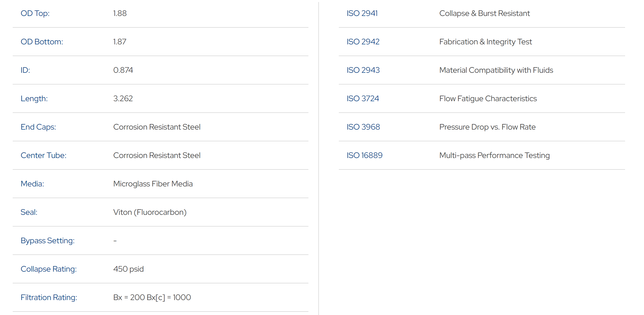Click the Viton (Fluorocarbon) seal value

150,212
